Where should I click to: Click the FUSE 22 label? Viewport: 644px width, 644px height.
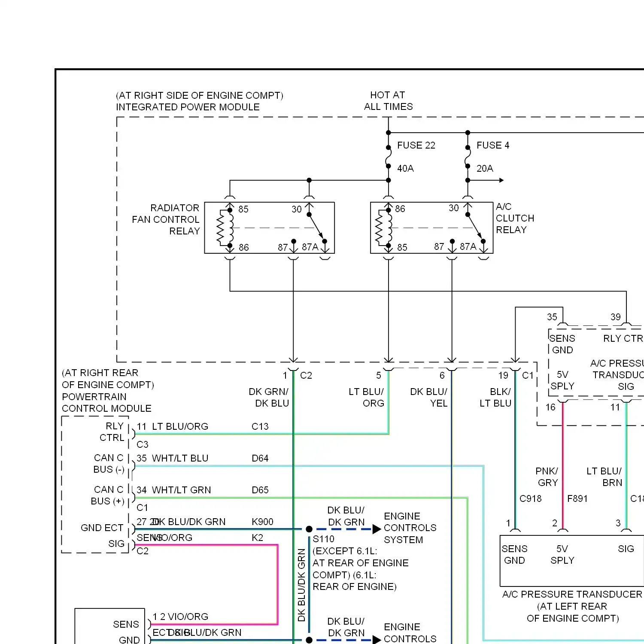click(416, 146)
